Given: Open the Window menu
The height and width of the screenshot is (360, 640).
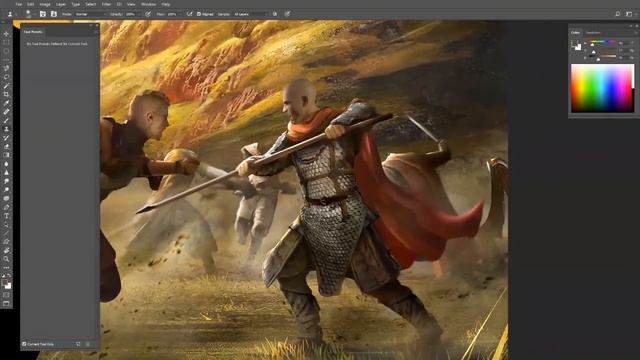Looking at the screenshot, I should point(149,4).
